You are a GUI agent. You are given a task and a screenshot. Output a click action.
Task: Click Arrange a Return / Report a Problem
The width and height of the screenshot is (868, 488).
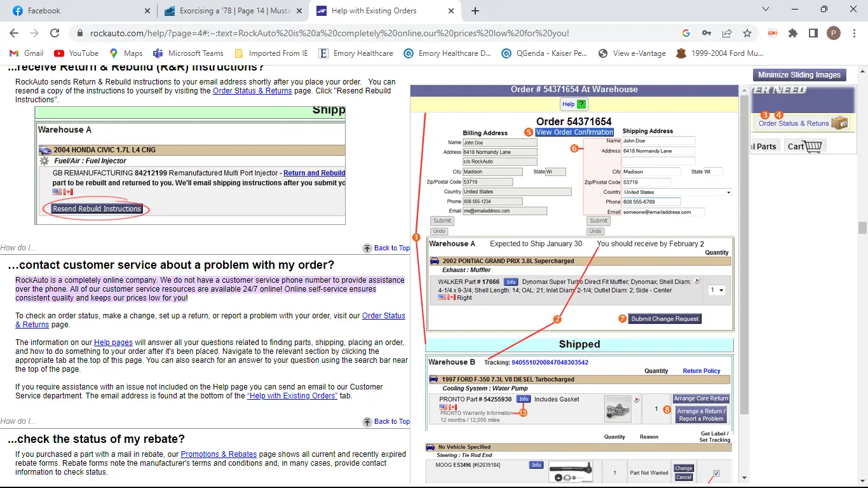tap(701, 415)
